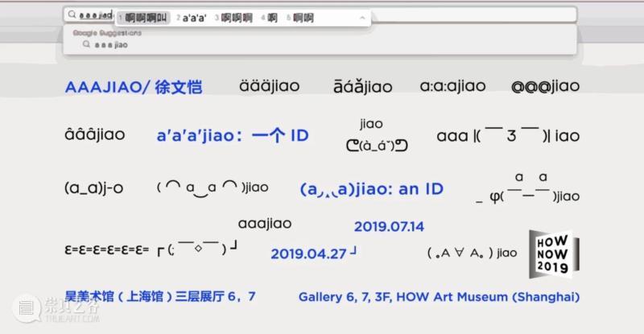Click Gallery 6, 7, 3F, HOW Art Museum text
The width and height of the screenshot is (644, 334).
(x=439, y=297)
